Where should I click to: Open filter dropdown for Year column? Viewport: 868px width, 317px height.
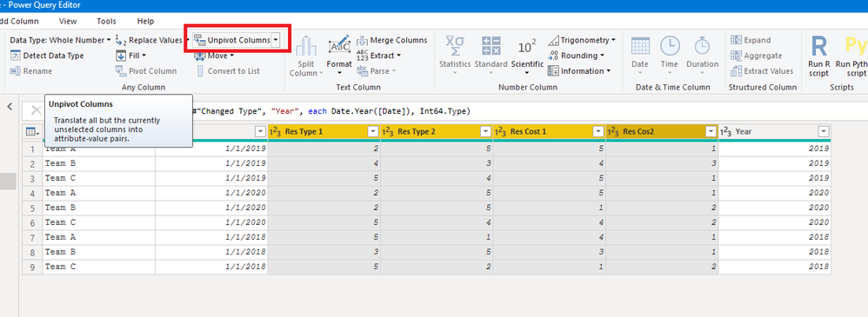(824, 132)
